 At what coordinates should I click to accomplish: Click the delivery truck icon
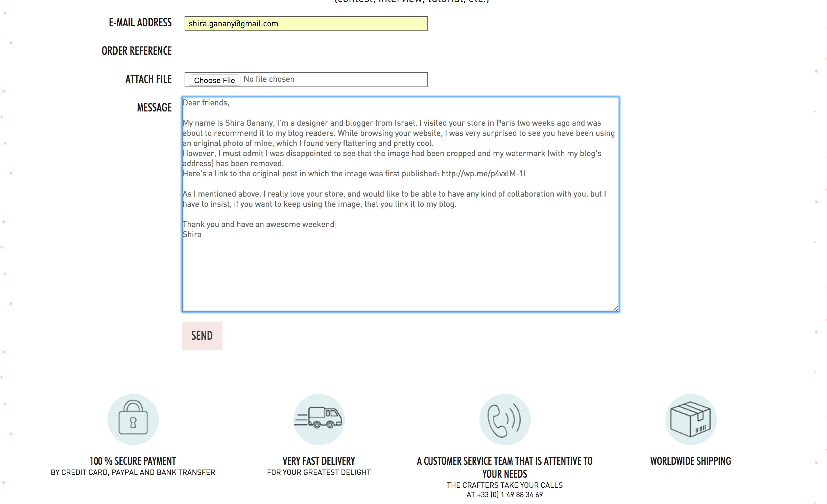pos(319,419)
